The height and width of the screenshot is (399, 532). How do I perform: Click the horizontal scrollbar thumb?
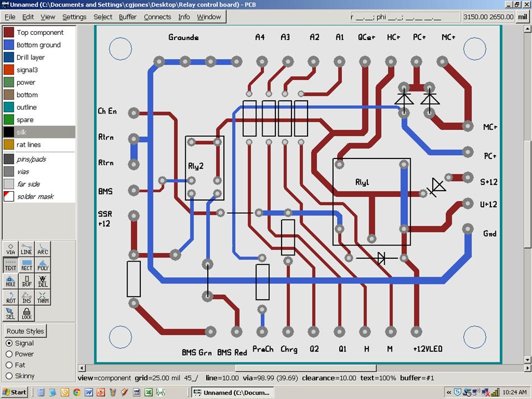[x=306, y=368]
